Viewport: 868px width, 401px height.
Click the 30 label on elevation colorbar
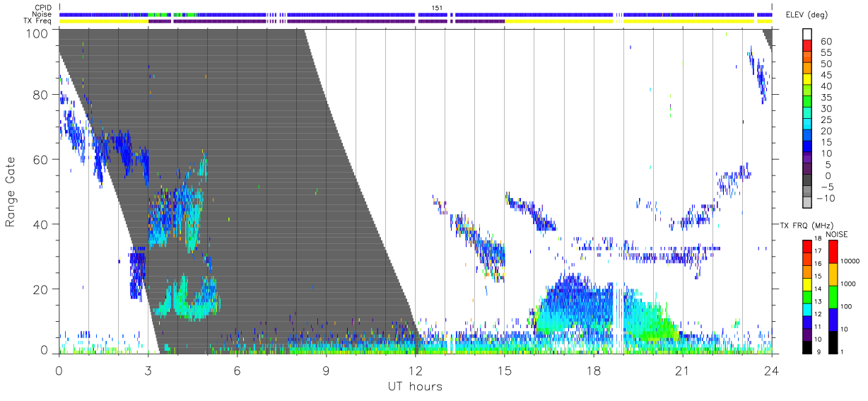point(825,109)
